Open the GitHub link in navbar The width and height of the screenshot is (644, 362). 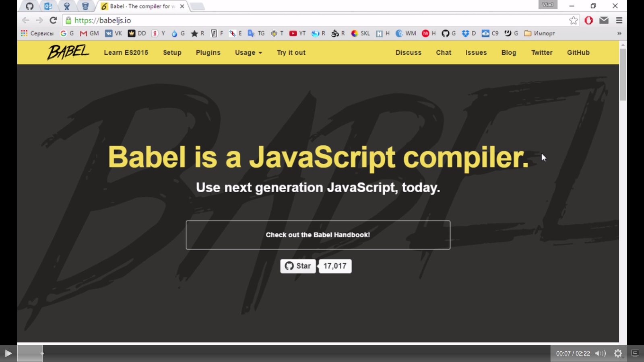(578, 53)
